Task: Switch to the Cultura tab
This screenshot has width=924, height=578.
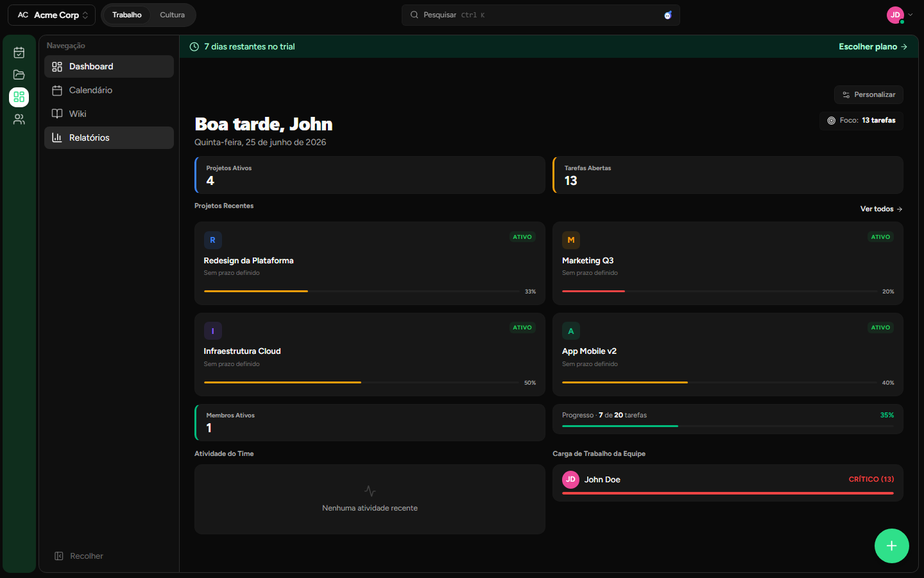Action: (x=173, y=15)
